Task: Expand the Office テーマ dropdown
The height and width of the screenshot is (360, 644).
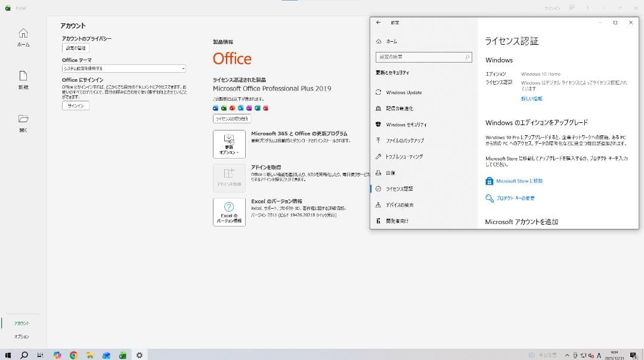Action: pyautogui.click(x=123, y=69)
